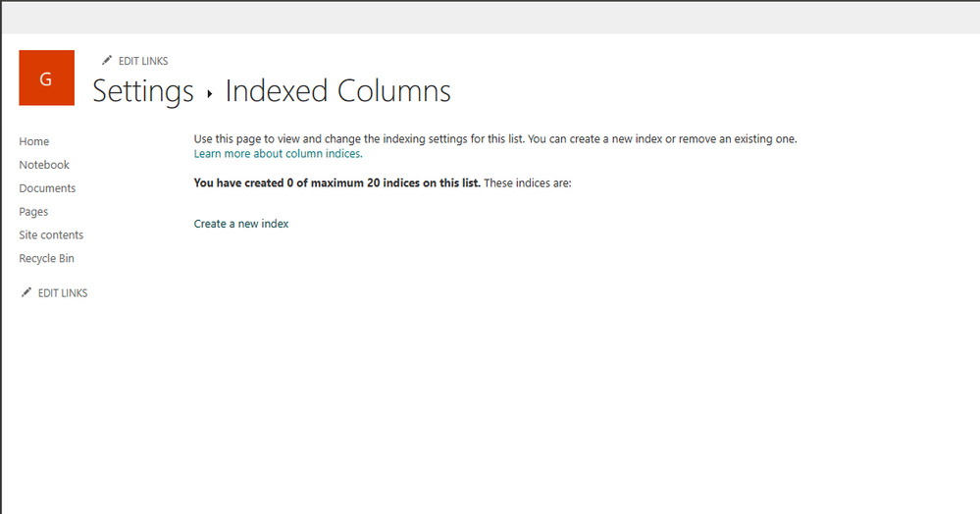Click the breadcrumb arrow after Settings

pos(210,94)
